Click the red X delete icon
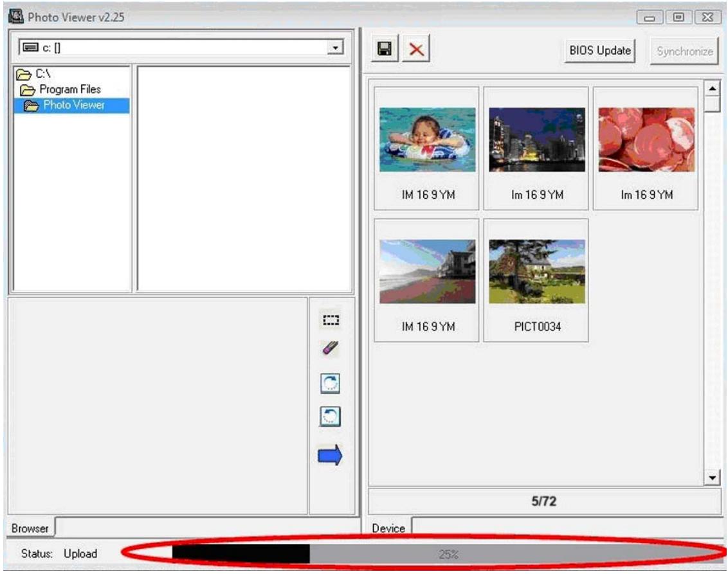Viewport: 728px width, 574px height. (x=417, y=51)
